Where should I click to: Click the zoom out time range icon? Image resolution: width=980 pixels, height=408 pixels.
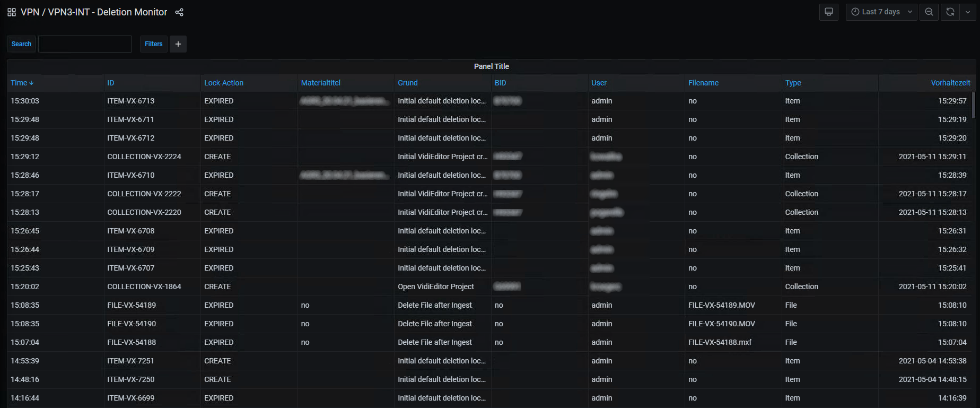[929, 12]
